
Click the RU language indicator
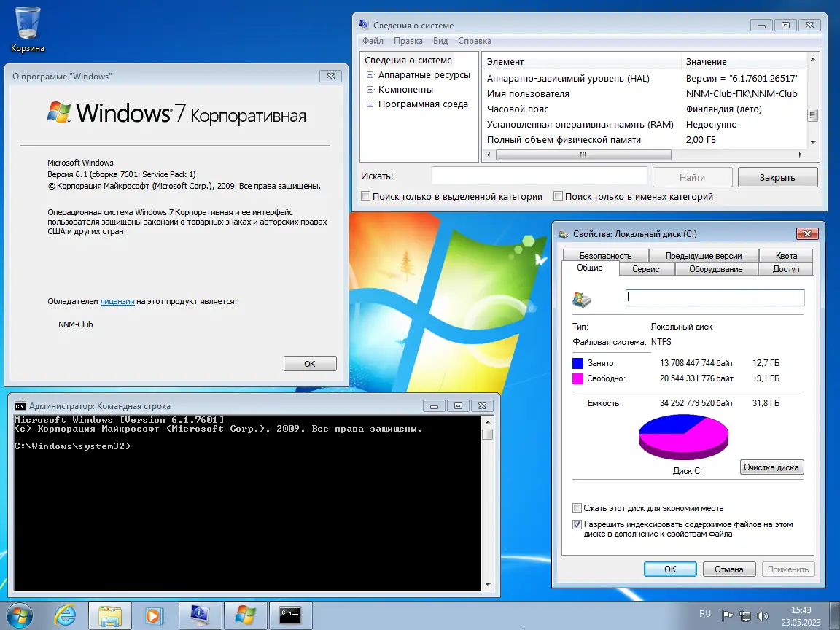(x=705, y=614)
